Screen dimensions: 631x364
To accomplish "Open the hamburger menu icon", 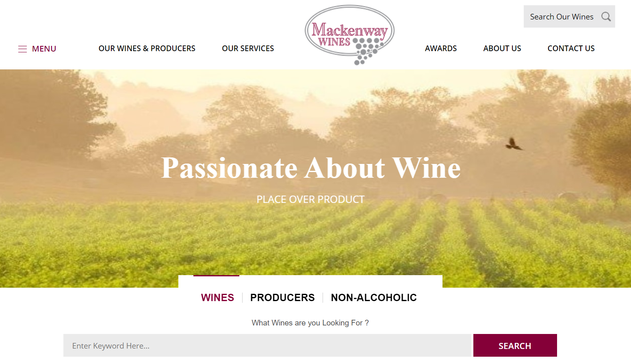I will tap(22, 49).
